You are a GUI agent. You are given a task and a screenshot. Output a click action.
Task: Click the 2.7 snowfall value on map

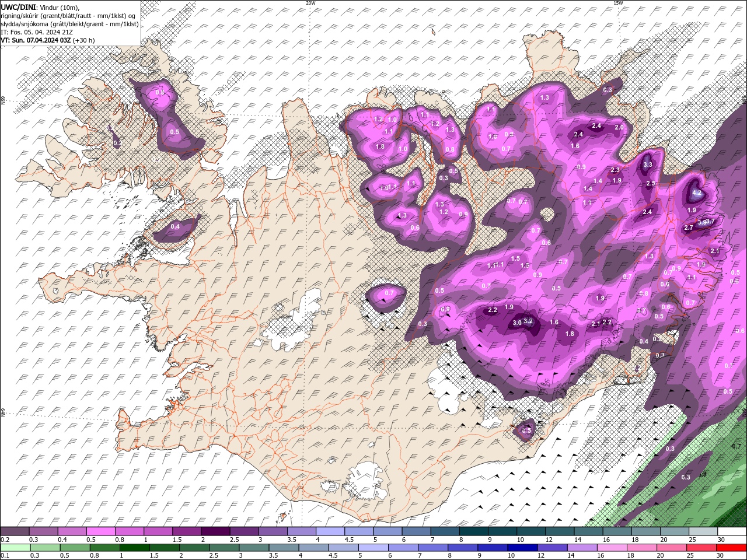[688, 228]
